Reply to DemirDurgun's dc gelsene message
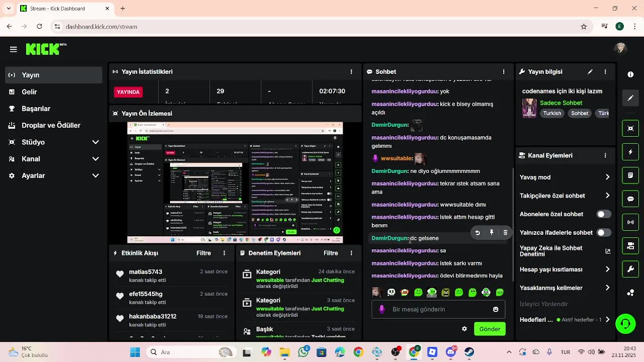This screenshot has height=362, width=644. point(477,233)
